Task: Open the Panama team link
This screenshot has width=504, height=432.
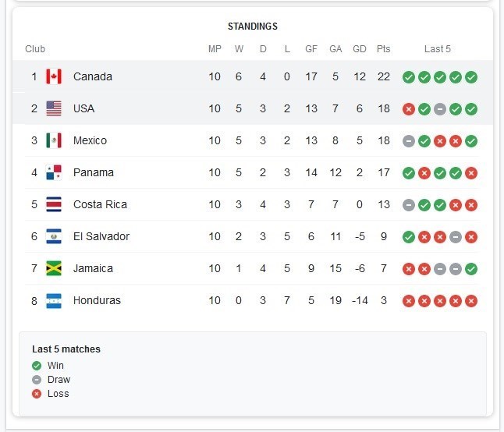Action: (93, 172)
